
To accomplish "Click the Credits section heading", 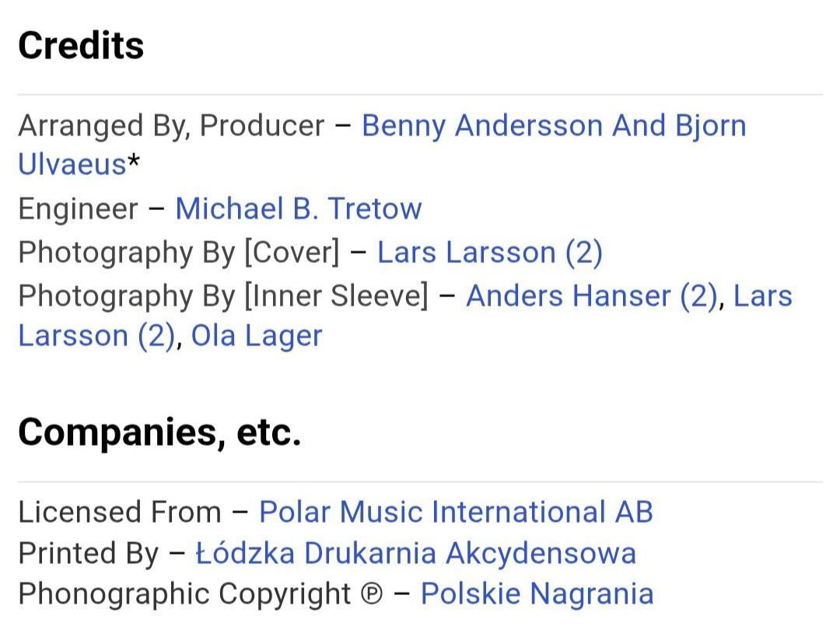I will 81,46.
